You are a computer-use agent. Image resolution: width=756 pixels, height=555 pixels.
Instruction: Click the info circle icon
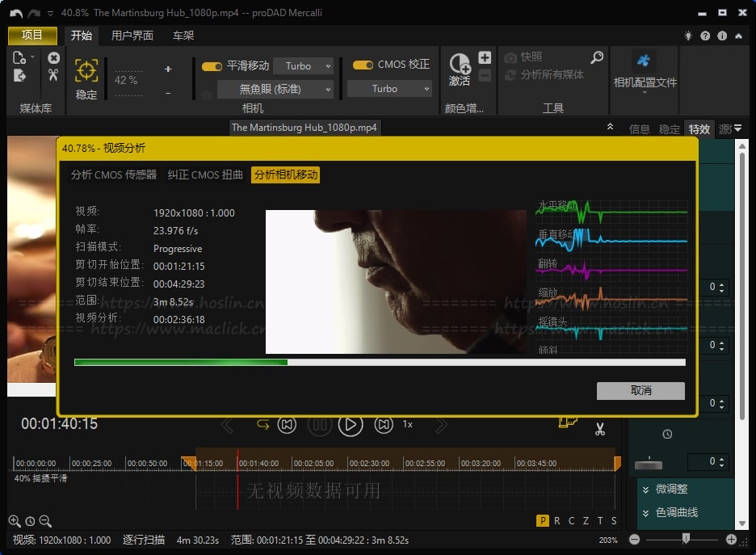(722, 36)
